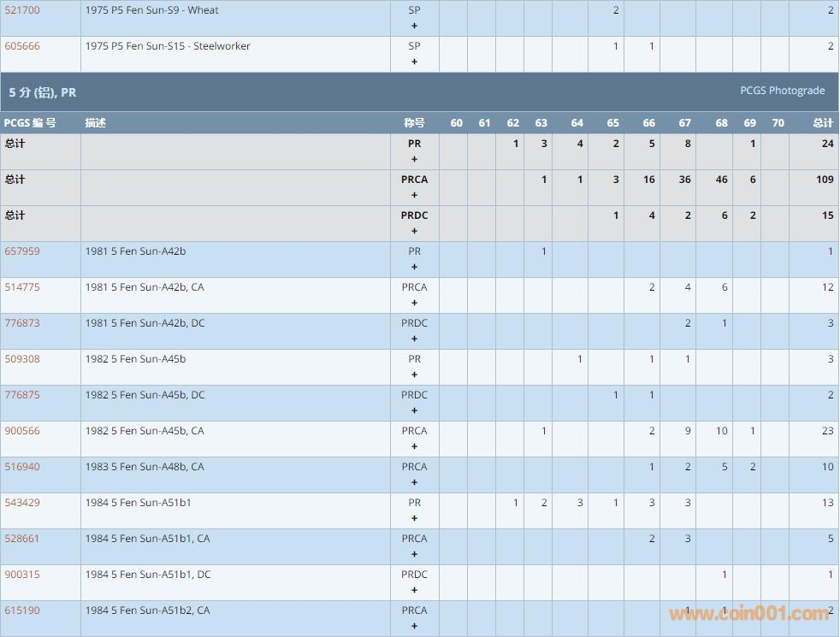Open PCGS number 509308 link

22,358
